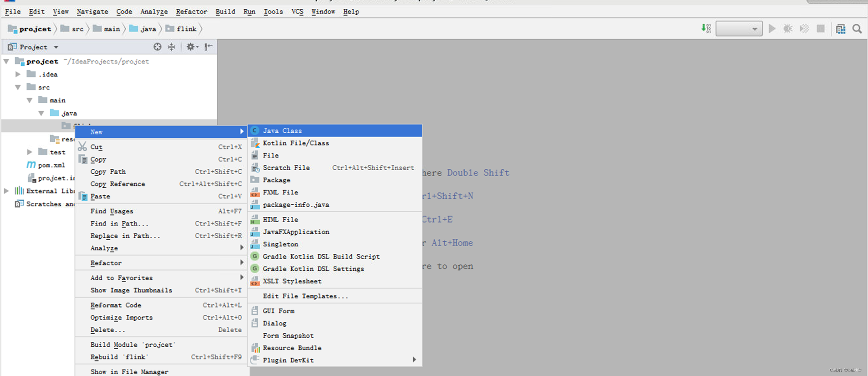Click the Cut scissors icon
The width and height of the screenshot is (868, 376).
pyautogui.click(x=83, y=147)
